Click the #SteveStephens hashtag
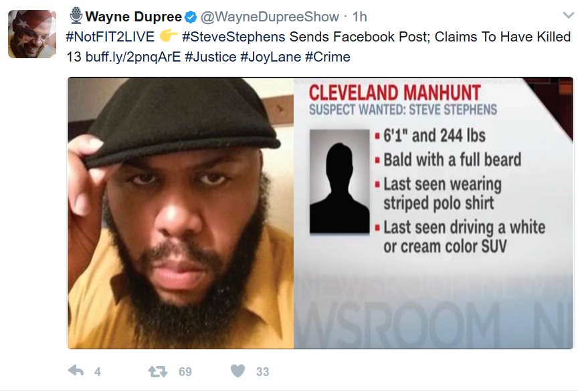This screenshot has height=392, width=578. 233,37
